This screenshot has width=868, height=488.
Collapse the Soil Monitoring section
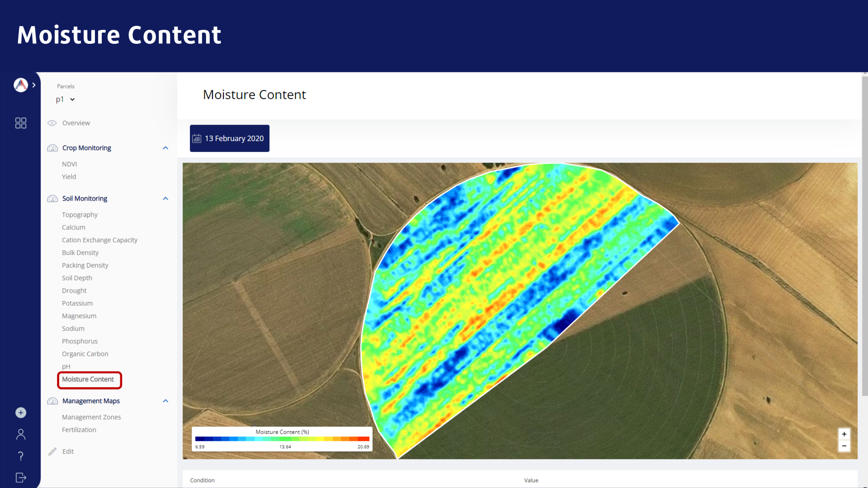click(x=165, y=198)
